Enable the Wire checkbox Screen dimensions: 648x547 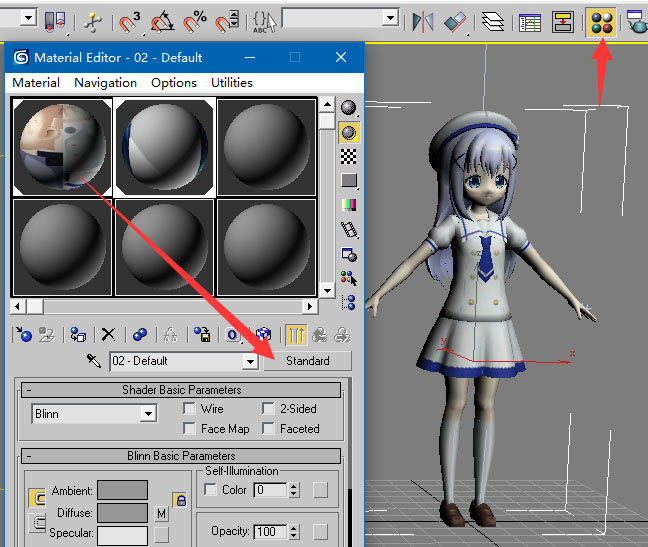(x=189, y=409)
